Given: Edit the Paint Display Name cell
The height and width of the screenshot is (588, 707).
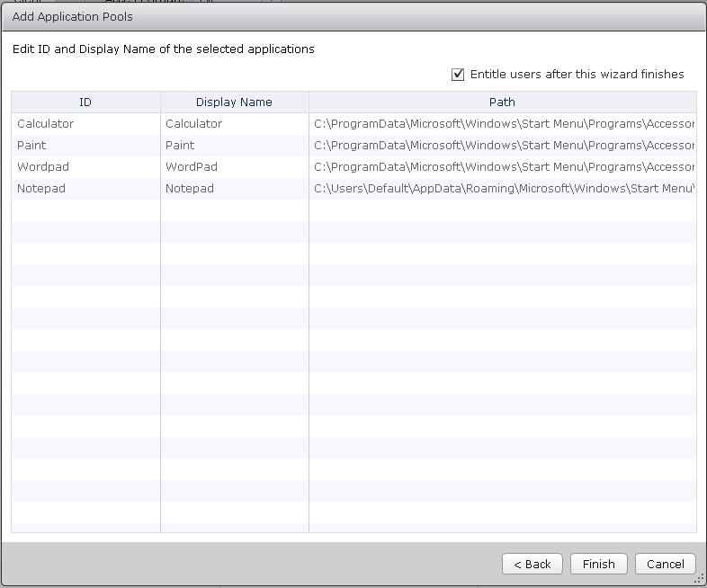Looking at the screenshot, I should point(180,146).
